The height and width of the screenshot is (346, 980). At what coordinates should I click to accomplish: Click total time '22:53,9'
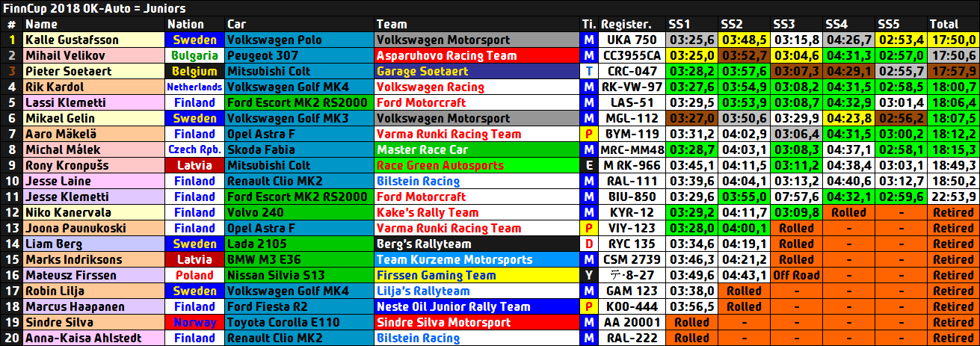tap(953, 197)
